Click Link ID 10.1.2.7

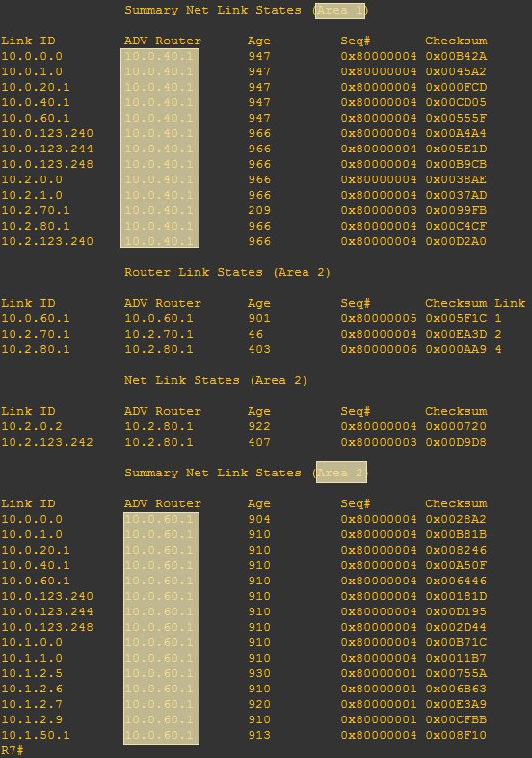32,705
